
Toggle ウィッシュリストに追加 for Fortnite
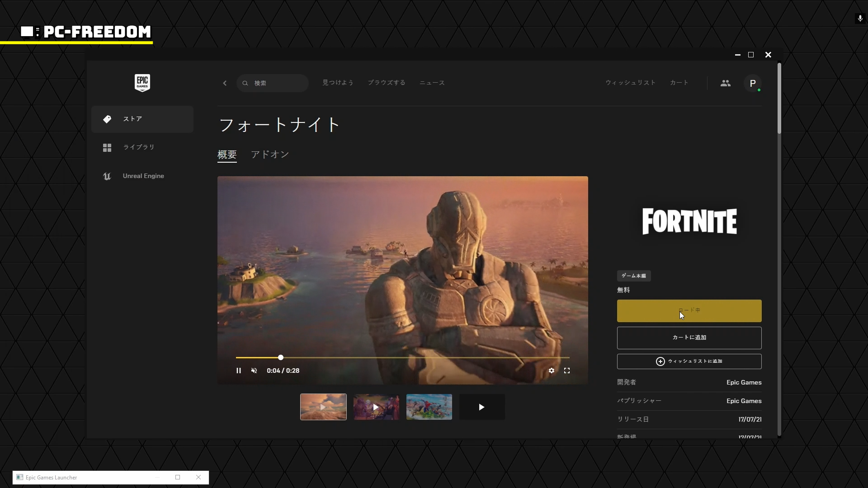coord(689,361)
